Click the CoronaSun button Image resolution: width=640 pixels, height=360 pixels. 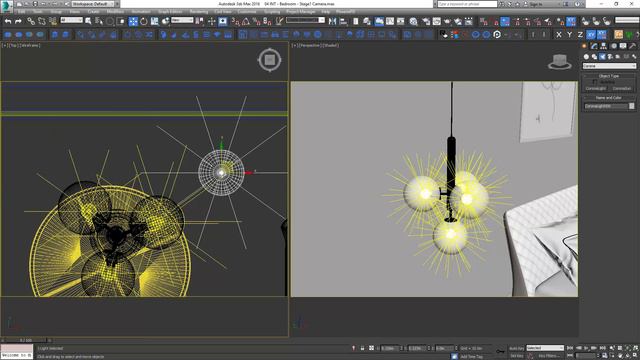click(x=622, y=89)
